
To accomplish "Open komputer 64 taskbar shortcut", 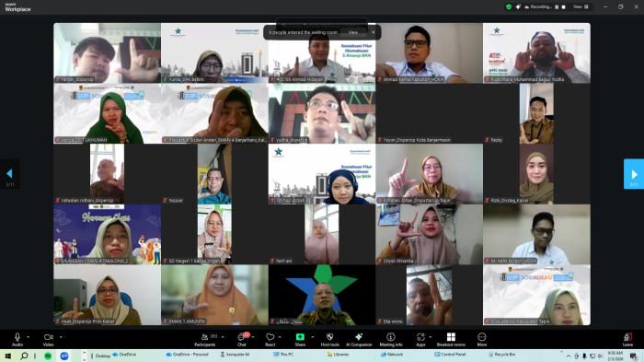I will (x=235, y=355).
